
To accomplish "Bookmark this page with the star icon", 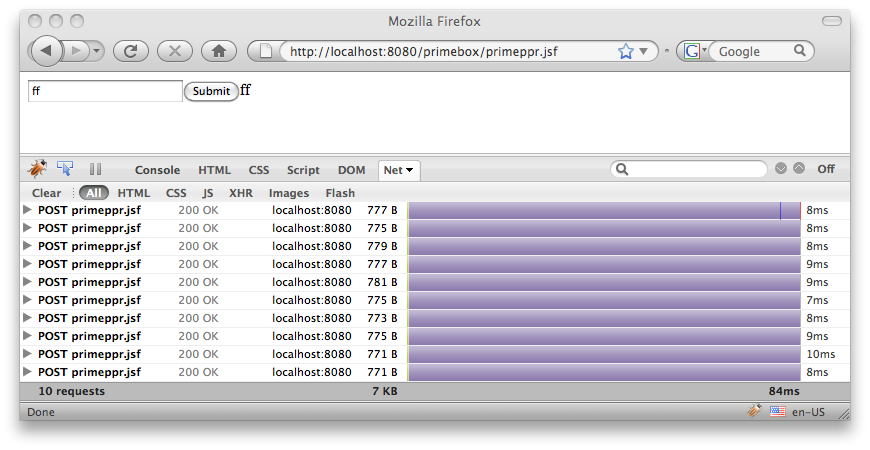I will point(626,51).
